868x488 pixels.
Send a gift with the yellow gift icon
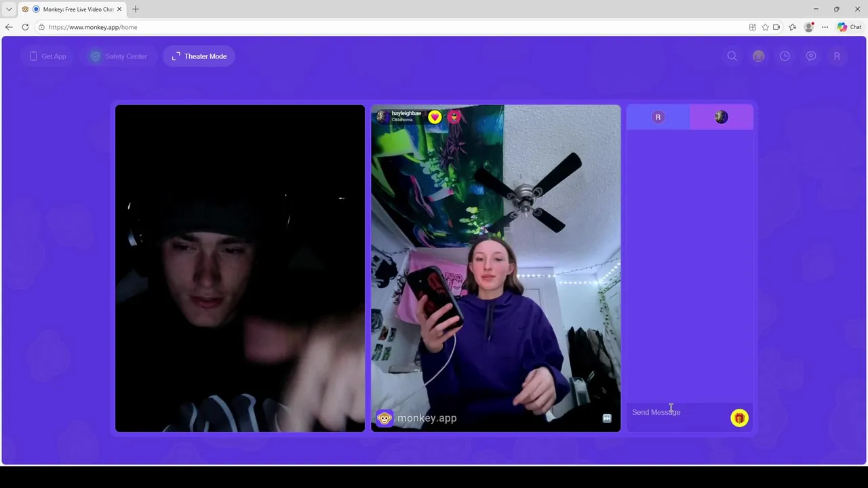pos(739,418)
